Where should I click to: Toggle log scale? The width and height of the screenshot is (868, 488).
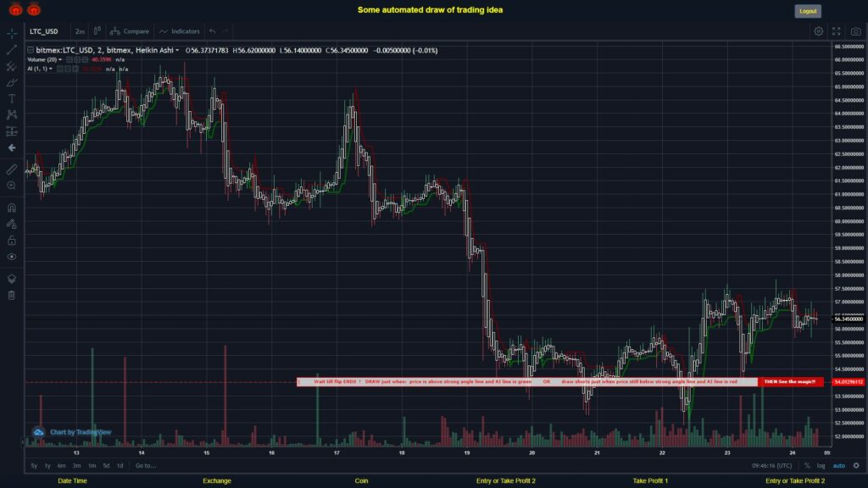click(821, 466)
